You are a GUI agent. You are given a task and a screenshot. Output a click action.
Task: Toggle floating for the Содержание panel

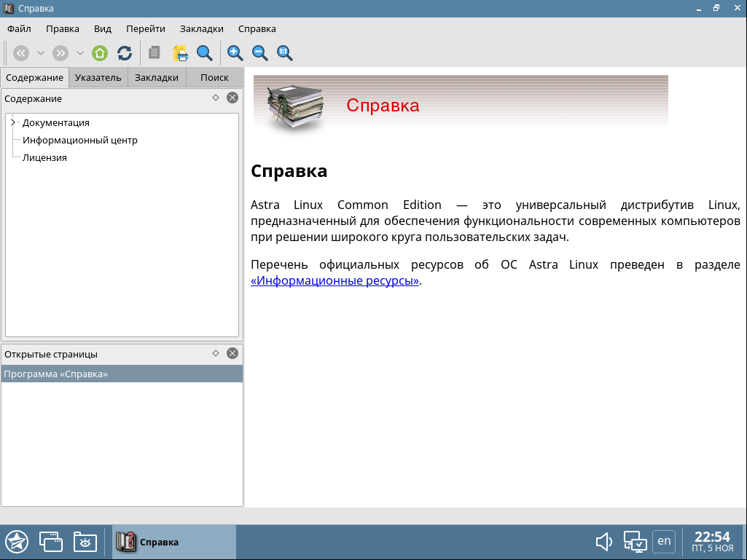tap(216, 98)
